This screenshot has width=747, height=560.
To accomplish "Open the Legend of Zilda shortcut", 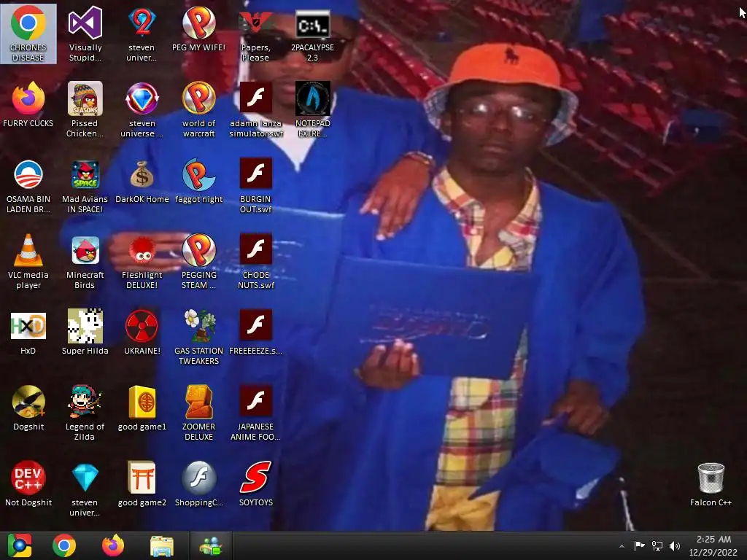I will (85, 413).
